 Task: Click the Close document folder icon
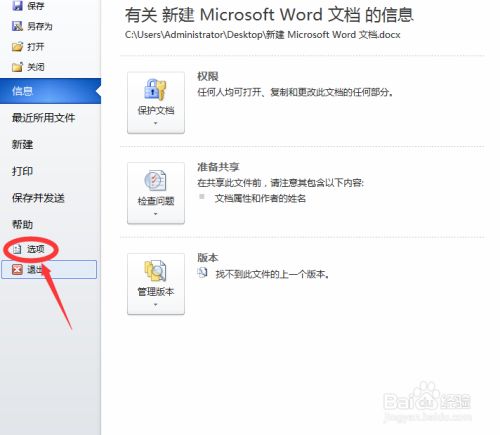pyautogui.click(x=17, y=67)
